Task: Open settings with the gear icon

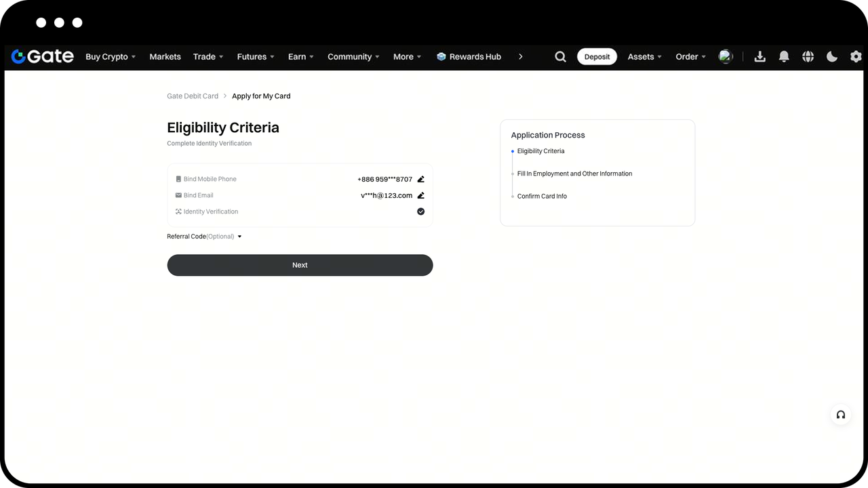Action: pyautogui.click(x=856, y=56)
